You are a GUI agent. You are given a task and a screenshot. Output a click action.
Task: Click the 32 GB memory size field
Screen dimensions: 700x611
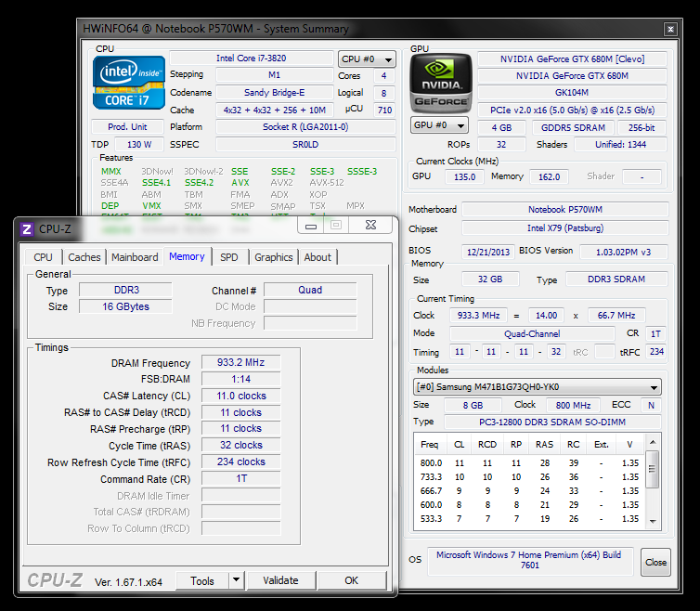(490, 279)
